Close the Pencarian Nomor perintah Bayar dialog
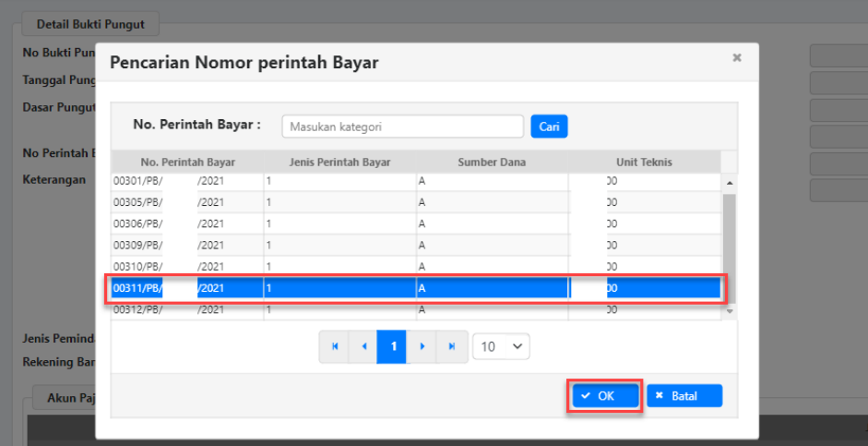Viewport: 868px width, 446px height. (x=736, y=58)
